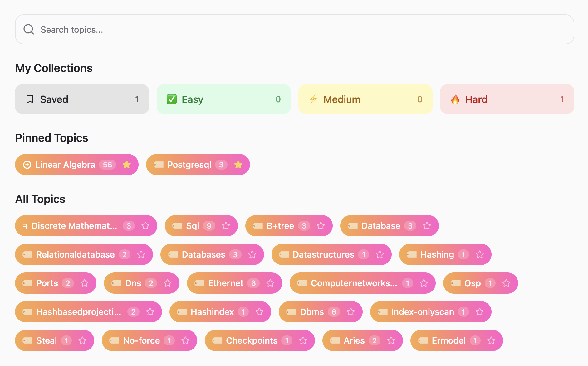Open the Saved collection
Screen dimensions: 588x366
point(82,99)
